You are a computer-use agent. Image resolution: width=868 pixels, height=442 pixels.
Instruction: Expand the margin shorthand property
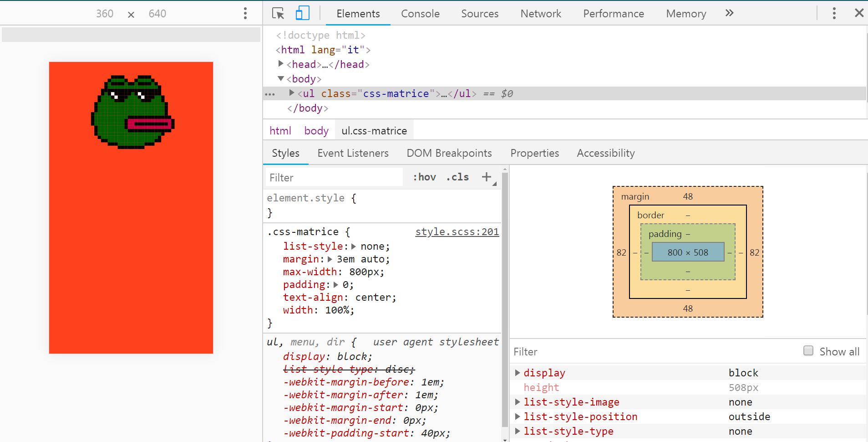pyautogui.click(x=330, y=259)
